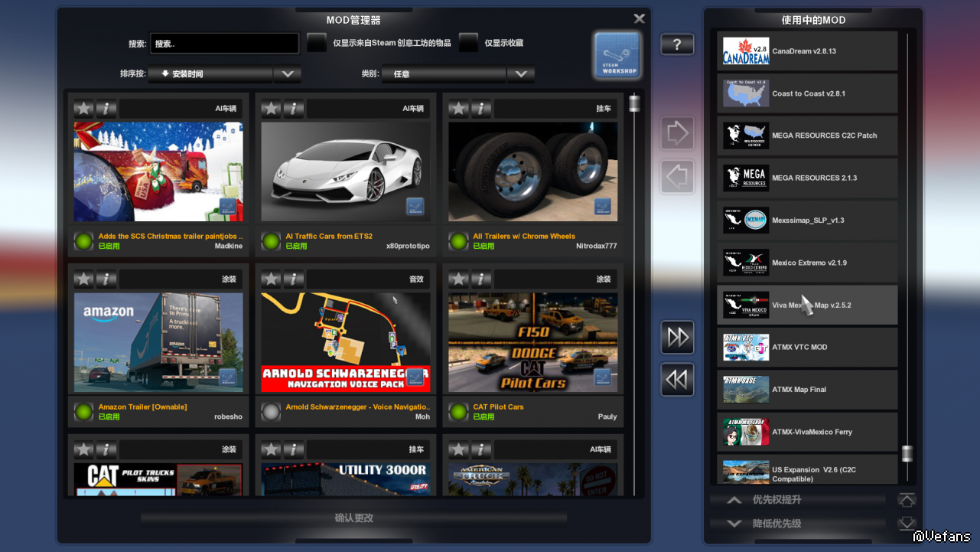Star the CAT Pilot Cars mod

coord(458,279)
